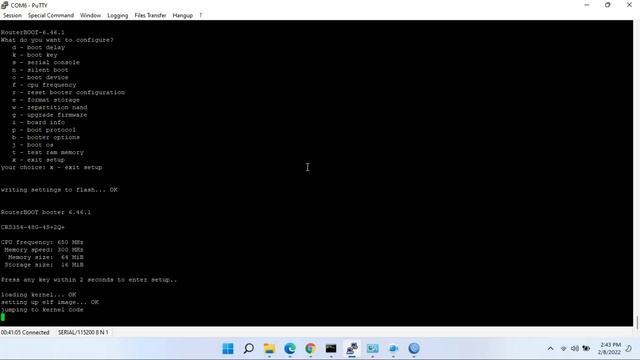Click the 'CRS354-48G-4S+2Q+' model line
The image size is (640, 360).
(33, 227)
